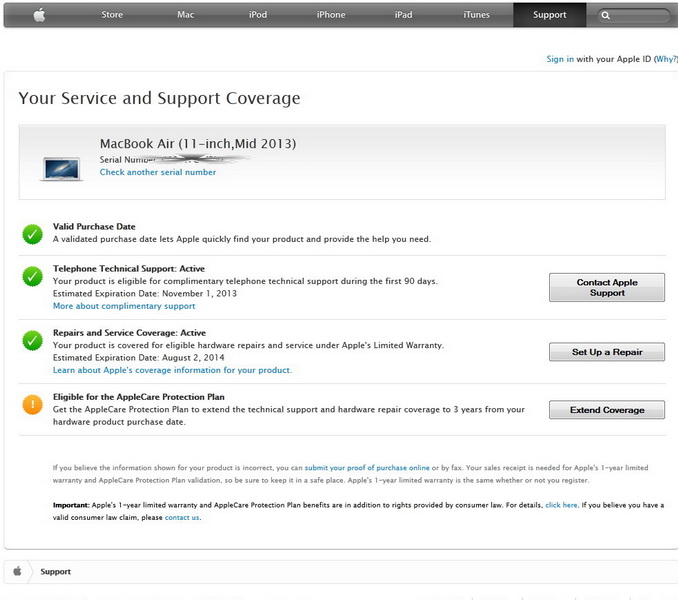Open Learn about Apple's coverage information link
Screen dimensions: 678x600
pyautogui.click(x=173, y=370)
